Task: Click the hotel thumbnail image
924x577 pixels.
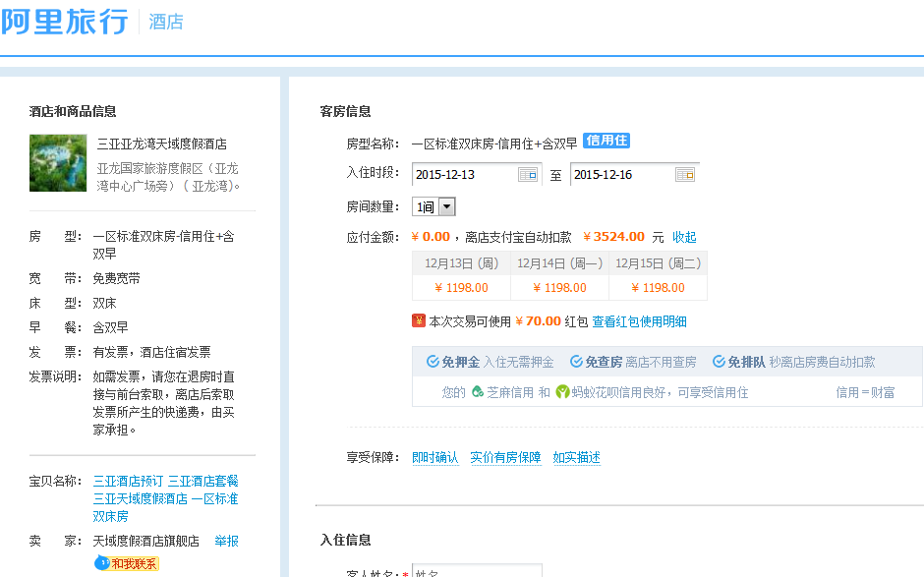Action: 58,163
